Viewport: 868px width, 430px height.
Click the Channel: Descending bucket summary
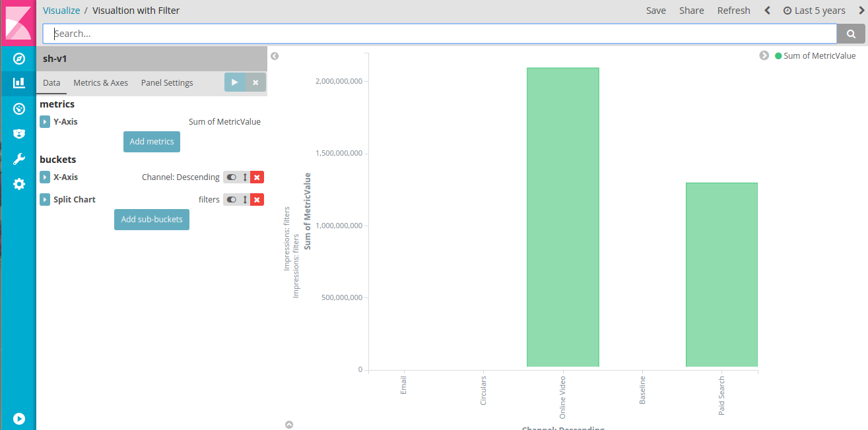pos(181,177)
